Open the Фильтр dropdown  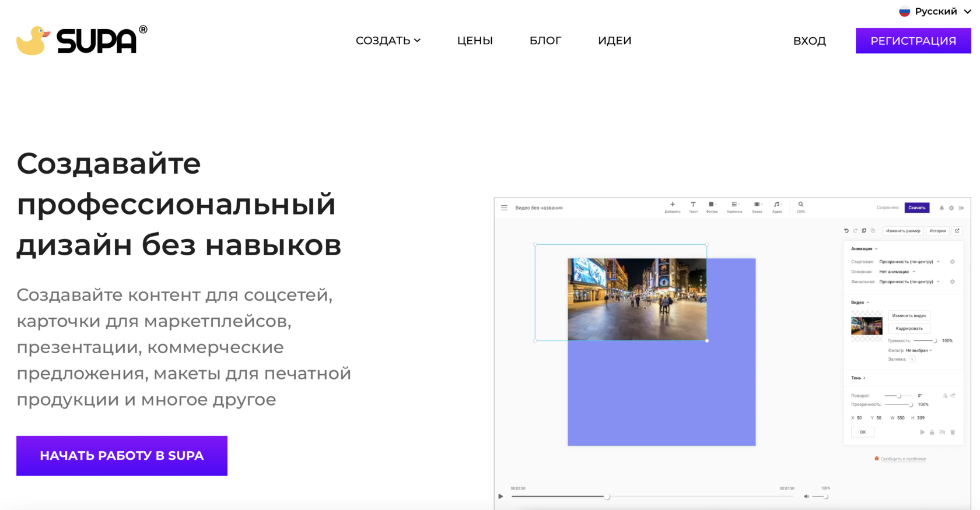(x=919, y=350)
